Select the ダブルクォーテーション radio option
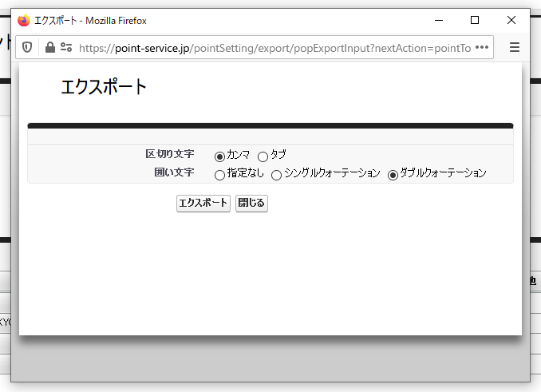 pyautogui.click(x=393, y=175)
